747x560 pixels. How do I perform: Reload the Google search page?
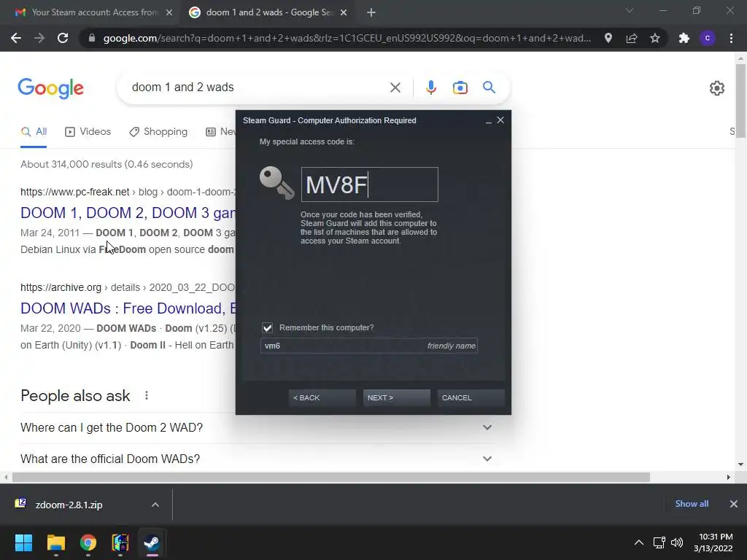point(63,38)
